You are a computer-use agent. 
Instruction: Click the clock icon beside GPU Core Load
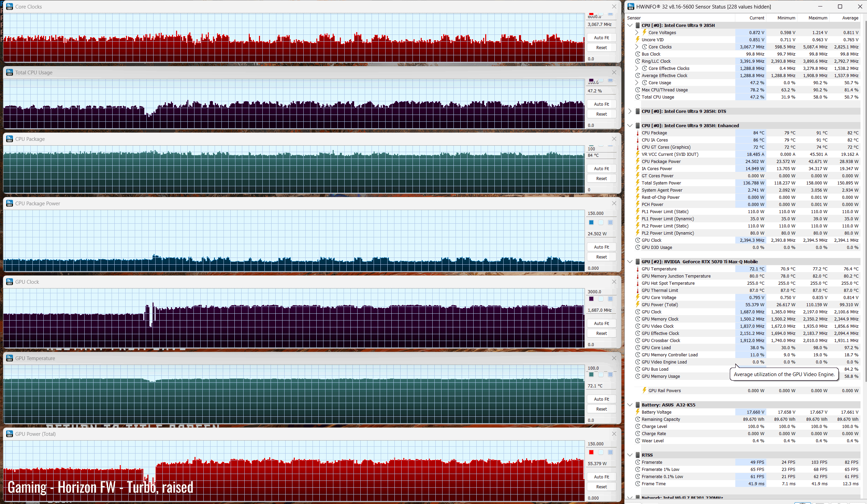point(637,347)
